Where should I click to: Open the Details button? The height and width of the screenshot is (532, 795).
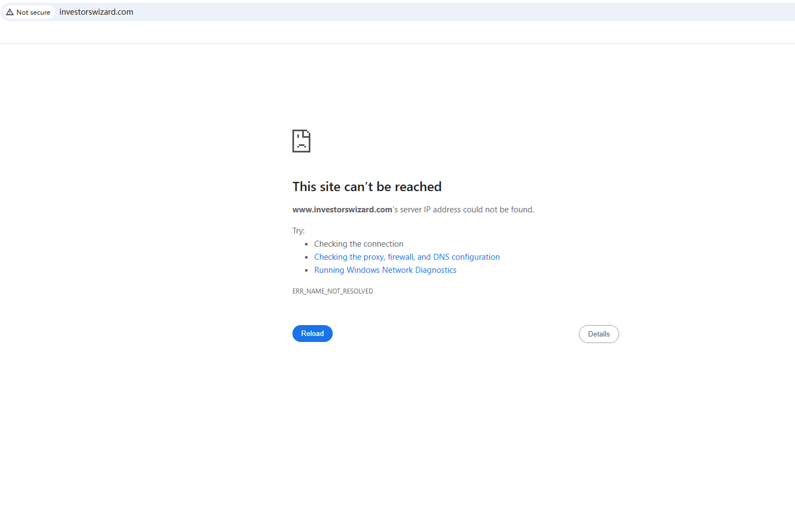point(599,334)
